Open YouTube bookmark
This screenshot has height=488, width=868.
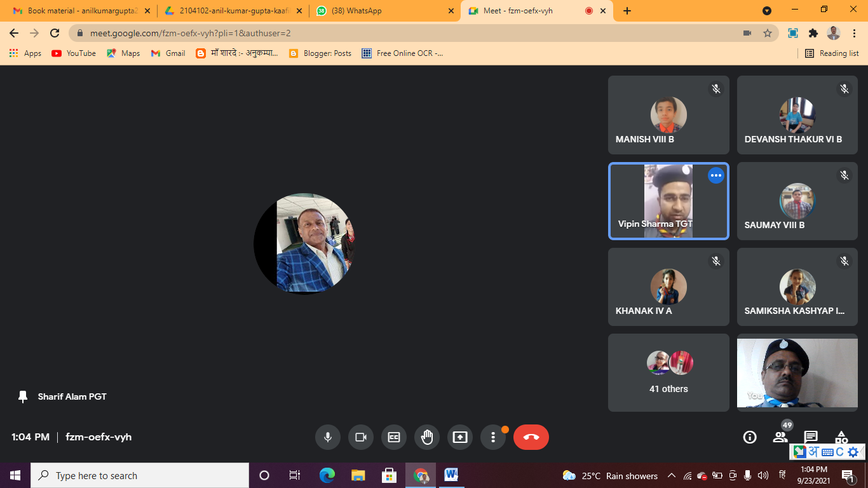pyautogui.click(x=74, y=53)
